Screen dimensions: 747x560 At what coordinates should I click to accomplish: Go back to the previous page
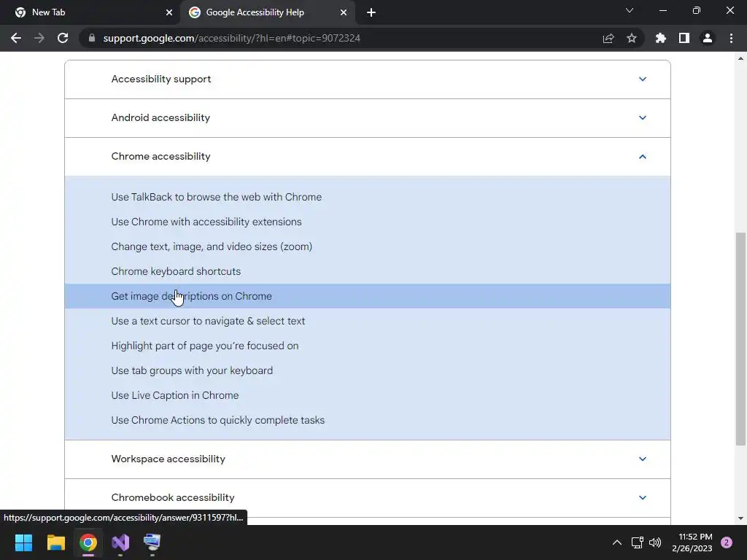tap(16, 38)
